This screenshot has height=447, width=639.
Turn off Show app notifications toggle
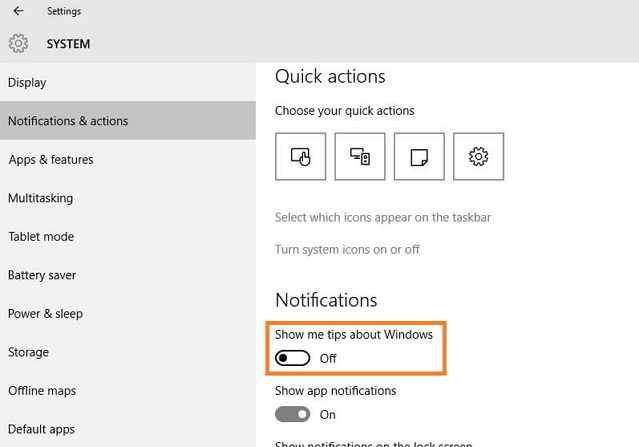point(293,414)
